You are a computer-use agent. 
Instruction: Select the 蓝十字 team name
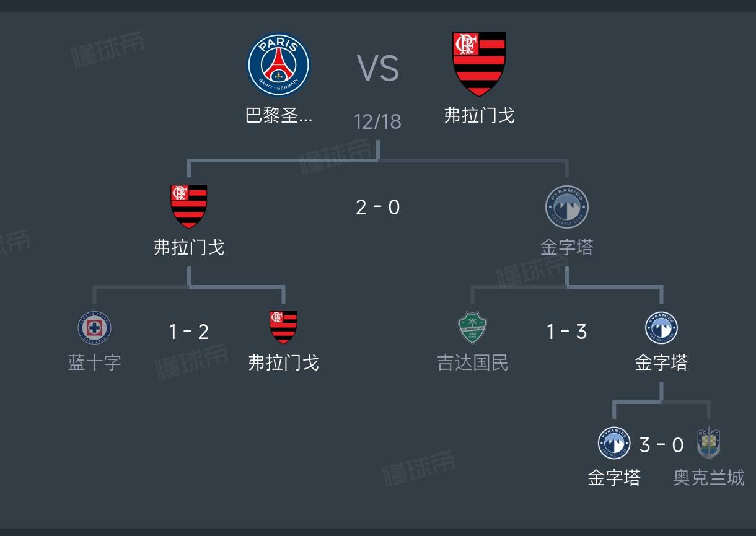tap(94, 362)
